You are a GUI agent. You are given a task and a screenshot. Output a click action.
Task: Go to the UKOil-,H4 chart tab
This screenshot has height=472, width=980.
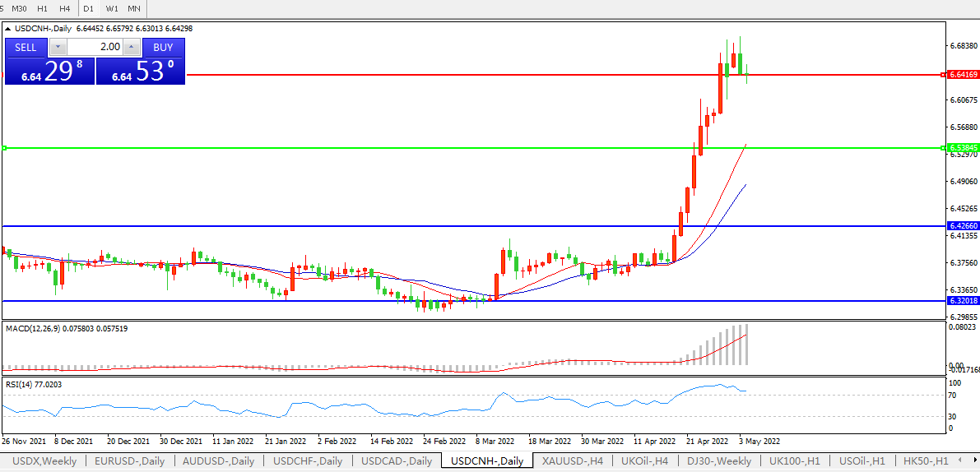644,461
